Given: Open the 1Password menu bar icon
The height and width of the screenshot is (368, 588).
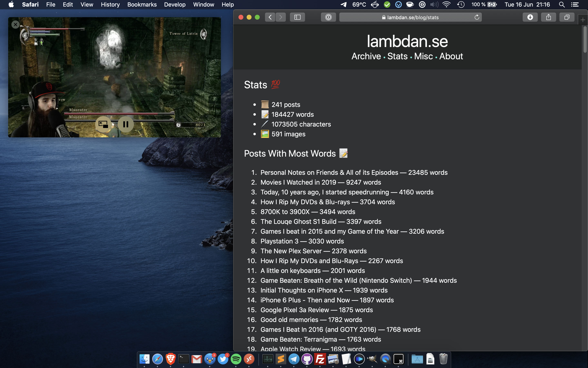Looking at the screenshot, I should 422,4.
